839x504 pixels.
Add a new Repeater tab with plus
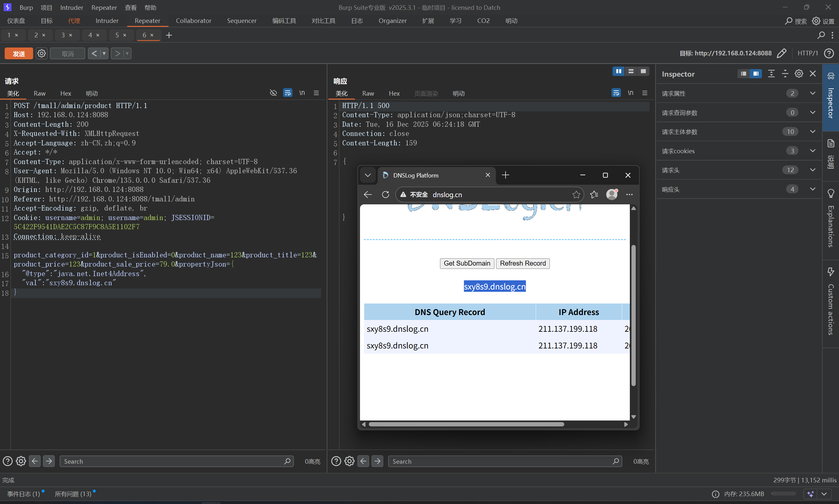point(169,35)
